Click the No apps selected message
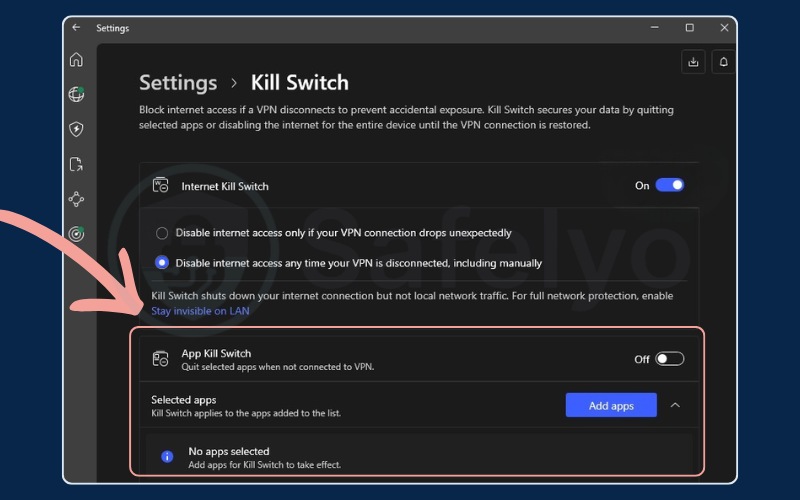 tap(229, 451)
